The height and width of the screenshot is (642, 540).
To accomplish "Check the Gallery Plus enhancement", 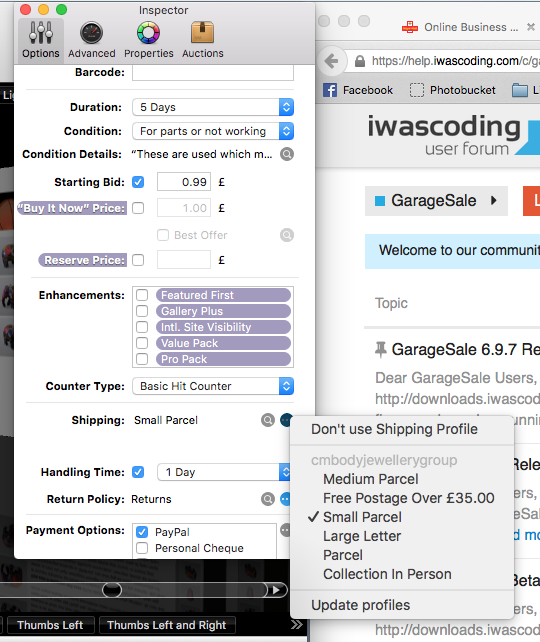I will (142, 311).
